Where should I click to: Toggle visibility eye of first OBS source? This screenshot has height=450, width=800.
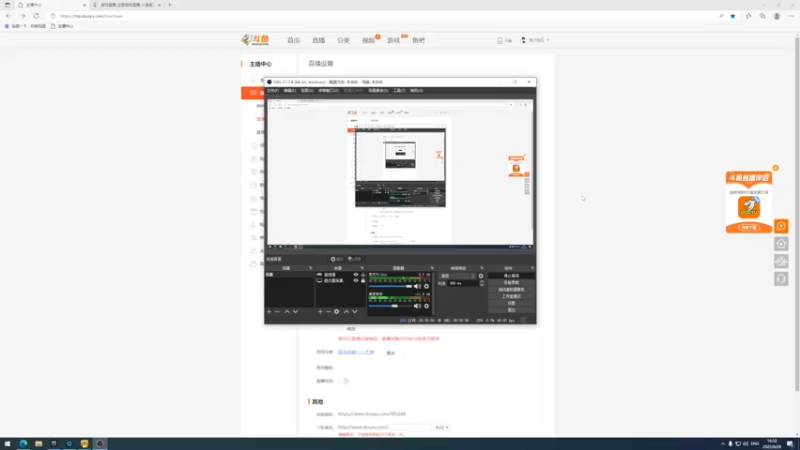click(x=356, y=274)
